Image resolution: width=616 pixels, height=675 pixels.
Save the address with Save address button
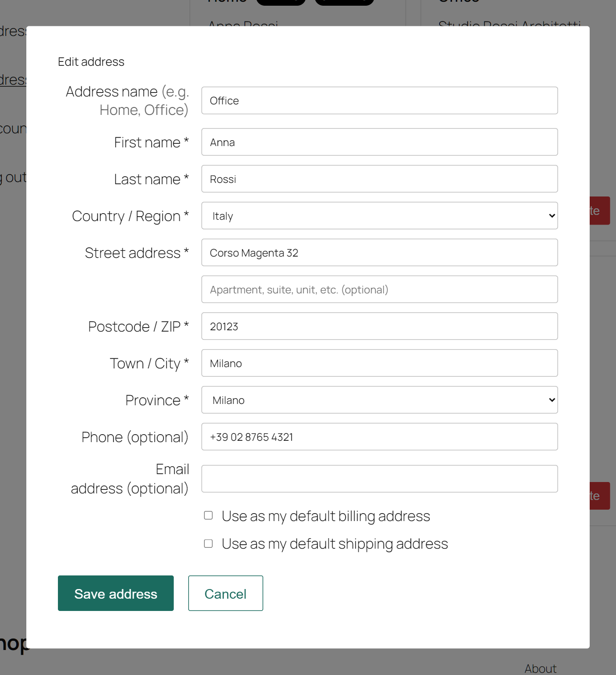pyautogui.click(x=116, y=593)
